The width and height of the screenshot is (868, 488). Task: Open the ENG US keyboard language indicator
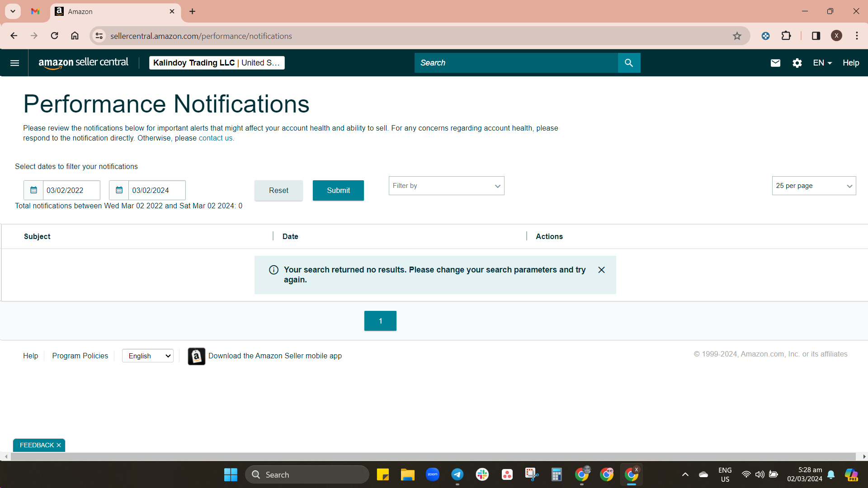(725, 474)
